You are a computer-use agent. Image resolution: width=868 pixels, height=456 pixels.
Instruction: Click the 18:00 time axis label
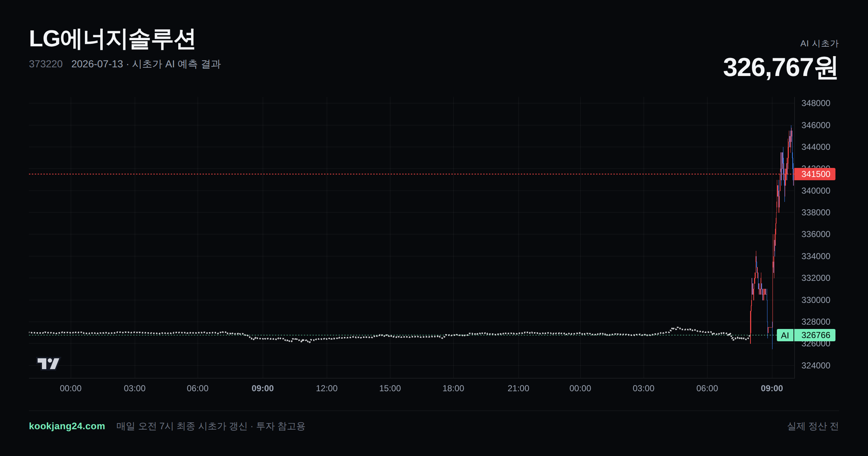[453, 388]
